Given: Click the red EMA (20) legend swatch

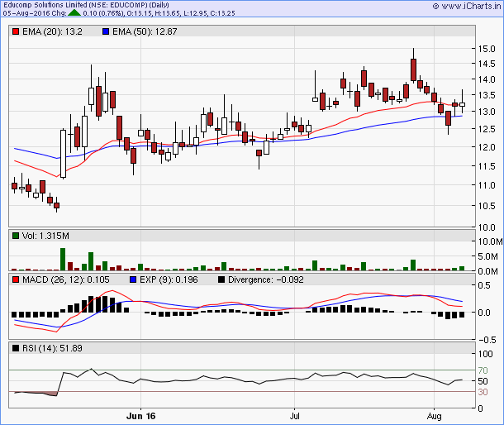Looking at the screenshot, I should (16, 31).
